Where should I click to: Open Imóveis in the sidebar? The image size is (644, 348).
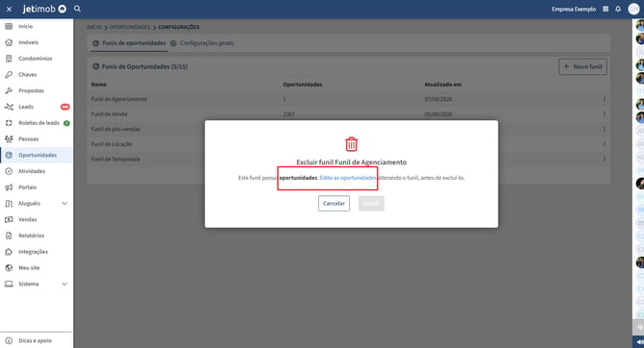[28, 42]
